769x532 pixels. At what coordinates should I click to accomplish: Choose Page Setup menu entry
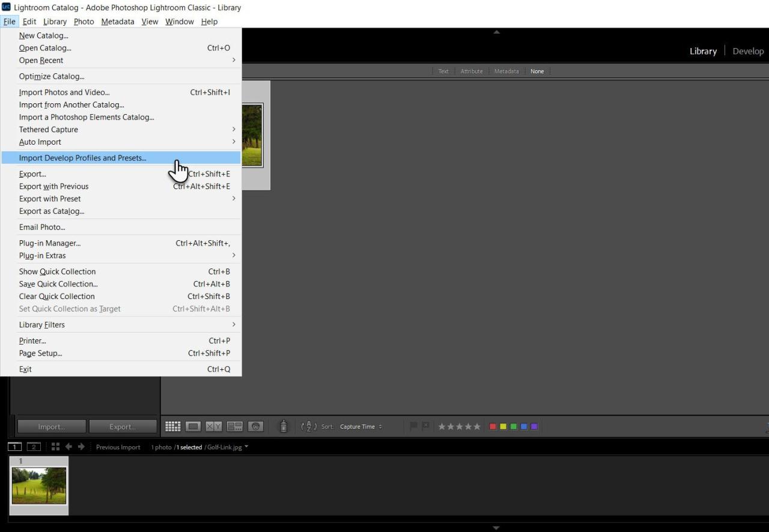click(x=121, y=353)
